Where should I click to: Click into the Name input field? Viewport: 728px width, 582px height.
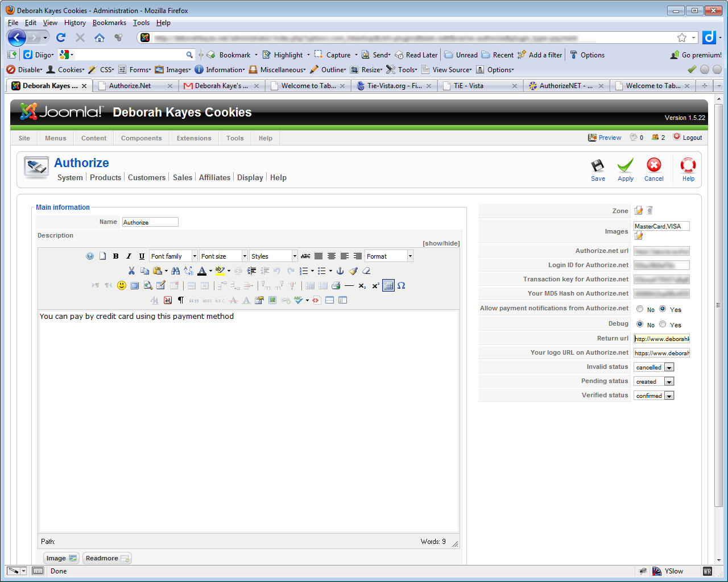pos(150,222)
